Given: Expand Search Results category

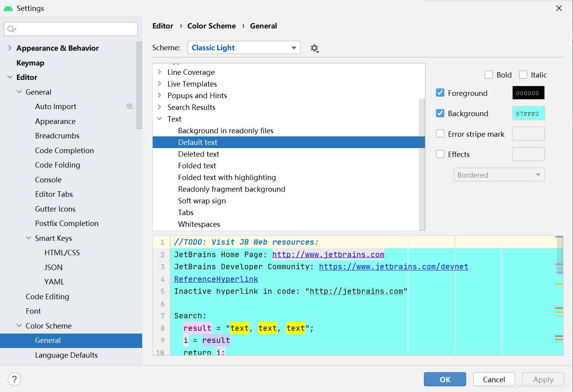Looking at the screenshot, I should (159, 107).
